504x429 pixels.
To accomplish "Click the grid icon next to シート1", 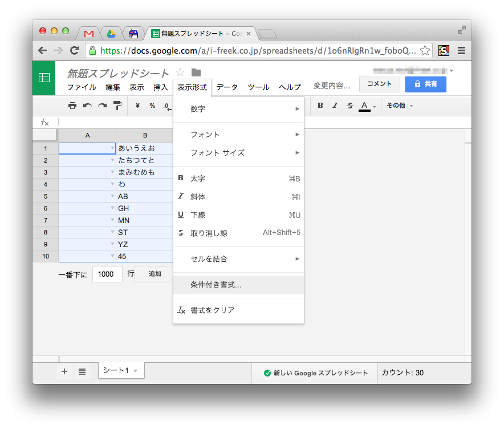I will click(82, 371).
